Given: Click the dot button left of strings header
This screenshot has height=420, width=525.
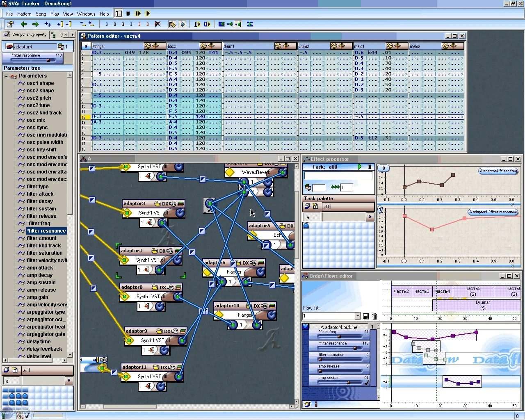Looking at the screenshot, I should coord(86,46).
